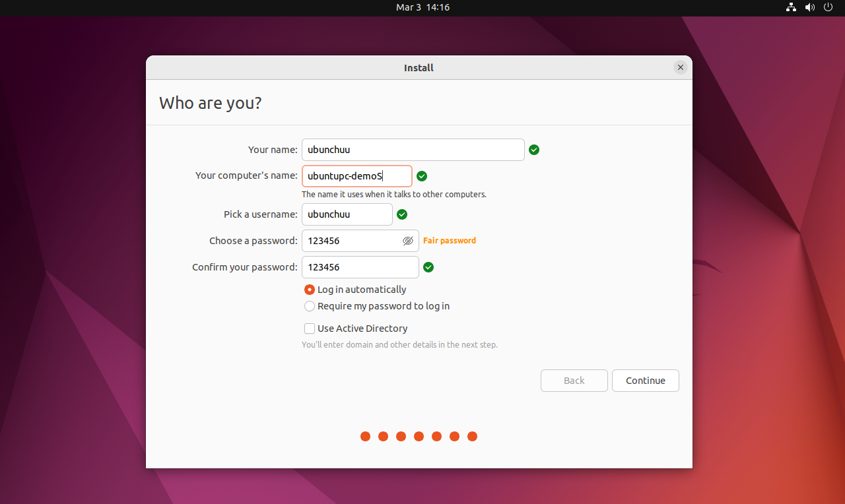The width and height of the screenshot is (845, 504).
Task: Select the Log in automatically option
Action: pos(310,290)
